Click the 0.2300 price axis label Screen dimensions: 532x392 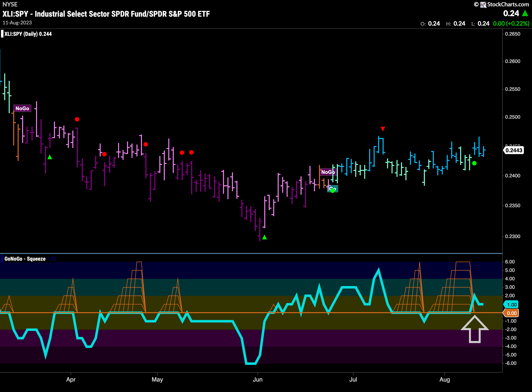click(513, 237)
